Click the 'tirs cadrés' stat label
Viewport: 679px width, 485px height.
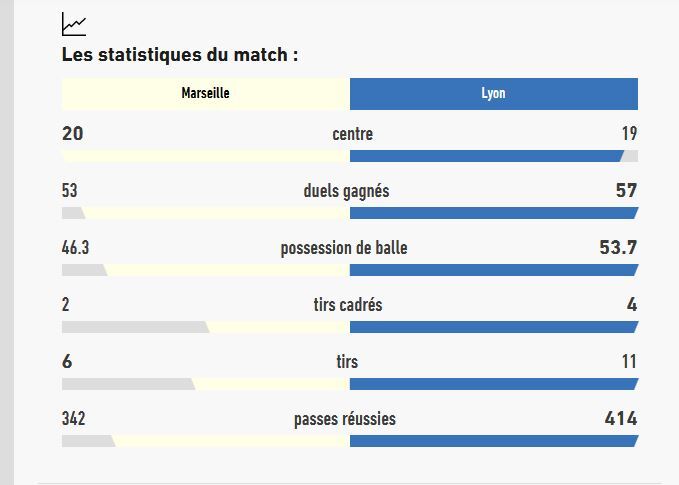click(347, 305)
